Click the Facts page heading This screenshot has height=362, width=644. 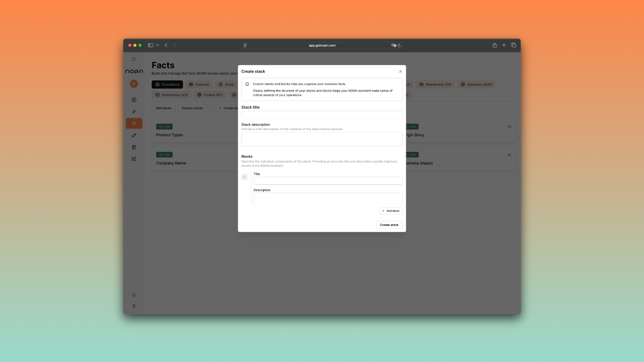coord(163,65)
